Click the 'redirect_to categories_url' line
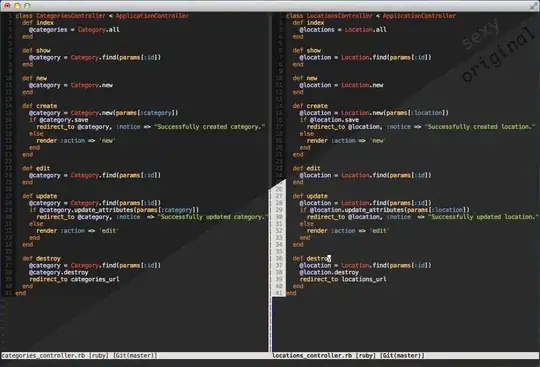Image resolution: width=540 pixels, height=367 pixels. tap(74, 279)
